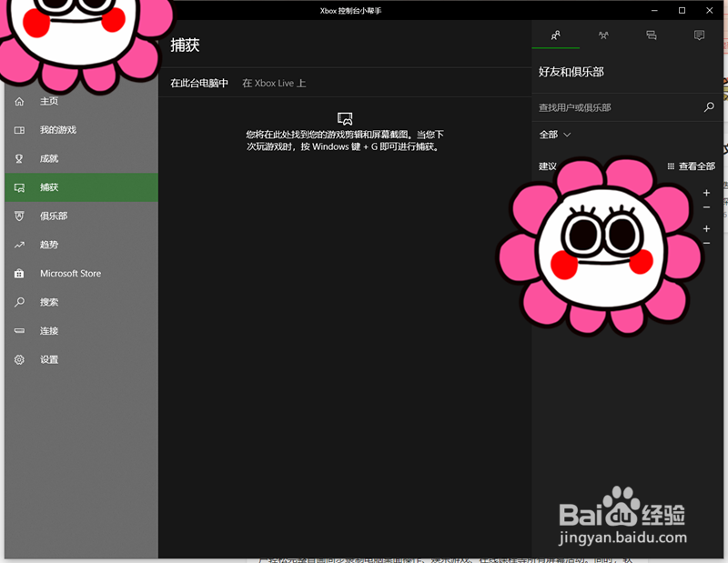This screenshot has height=563, width=728.
Task: Open 趋势 trending section
Action: click(81, 245)
